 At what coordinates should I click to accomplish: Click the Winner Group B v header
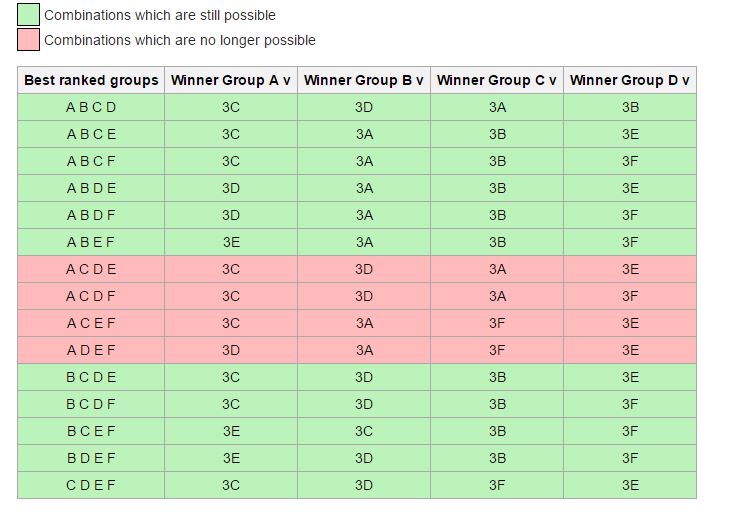pyautogui.click(x=364, y=80)
